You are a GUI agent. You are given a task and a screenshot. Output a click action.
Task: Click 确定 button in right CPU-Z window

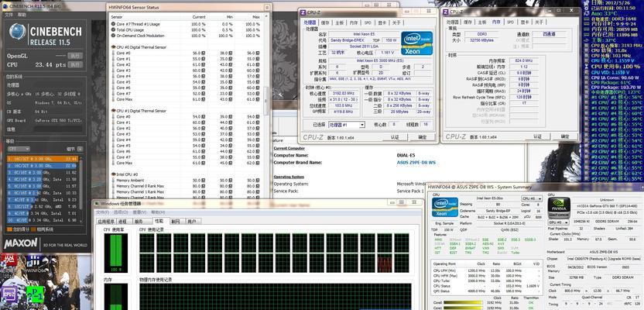(565, 136)
